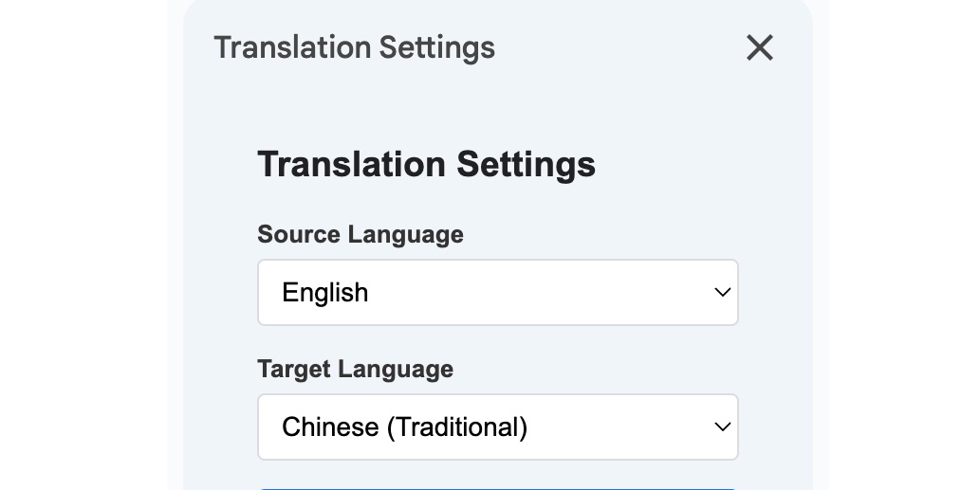
Task: Click the X icon in dialog header
Action: (x=759, y=47)
